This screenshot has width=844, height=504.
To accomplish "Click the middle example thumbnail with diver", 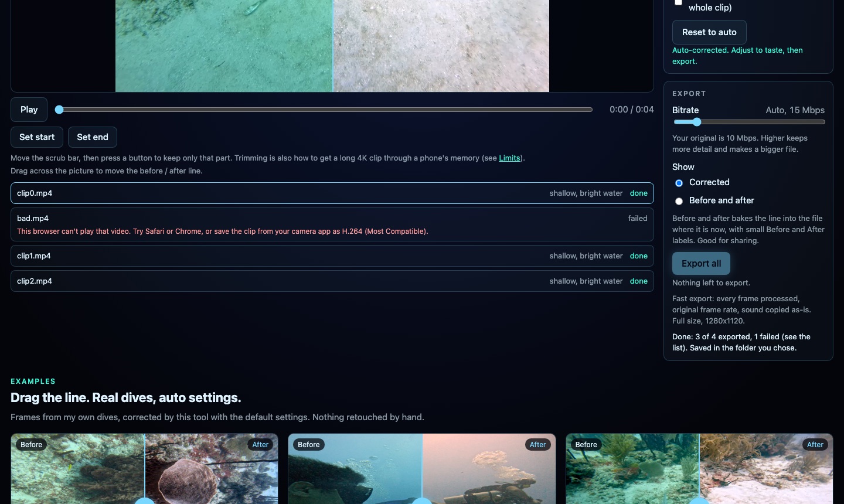I will pyautogui.click(x=422, y=469).
